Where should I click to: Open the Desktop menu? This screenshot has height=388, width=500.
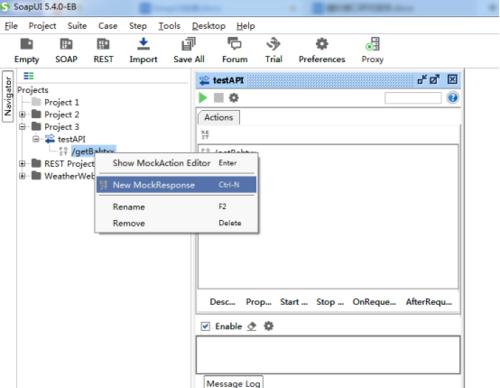point(209,26)
